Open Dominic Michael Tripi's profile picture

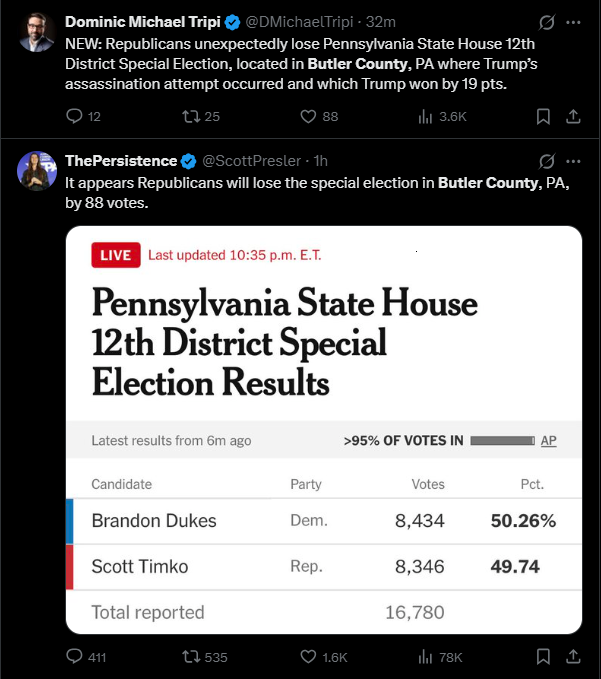tap(37, 32)
